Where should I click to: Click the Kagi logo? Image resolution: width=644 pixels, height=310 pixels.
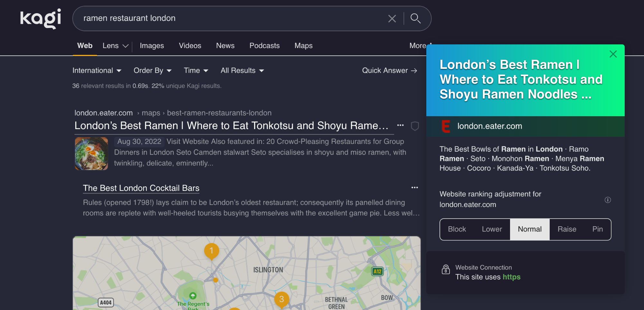[41, 19]
